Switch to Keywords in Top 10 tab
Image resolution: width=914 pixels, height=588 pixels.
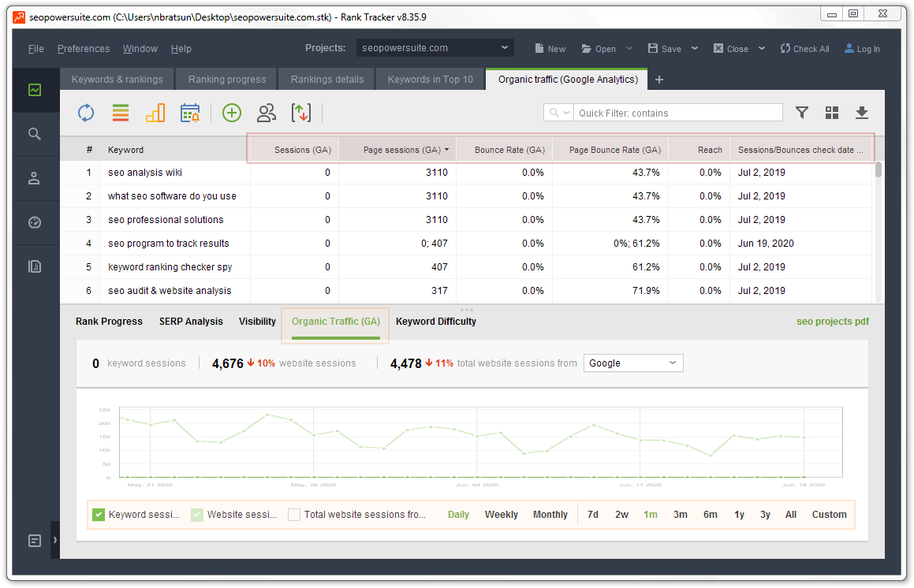(x=430, y=80)
